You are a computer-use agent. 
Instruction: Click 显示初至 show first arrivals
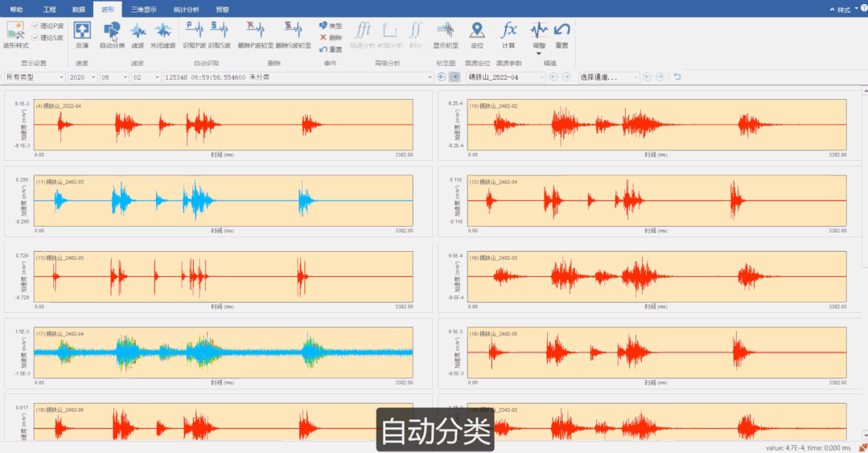[446, 35]
